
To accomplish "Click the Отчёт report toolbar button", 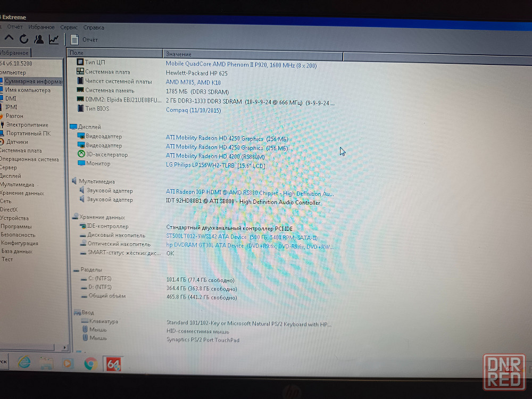I will click(85, 39).
